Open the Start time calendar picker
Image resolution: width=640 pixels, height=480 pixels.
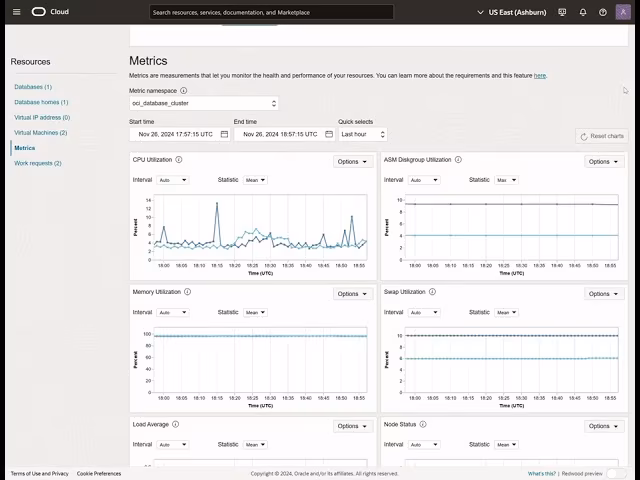224,134
